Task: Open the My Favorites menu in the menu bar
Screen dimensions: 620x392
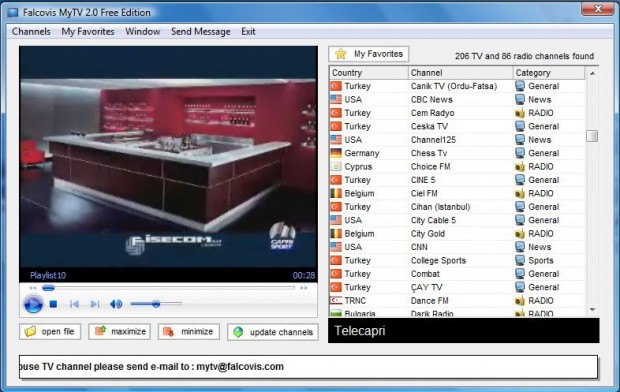Action: click(88, 32)
